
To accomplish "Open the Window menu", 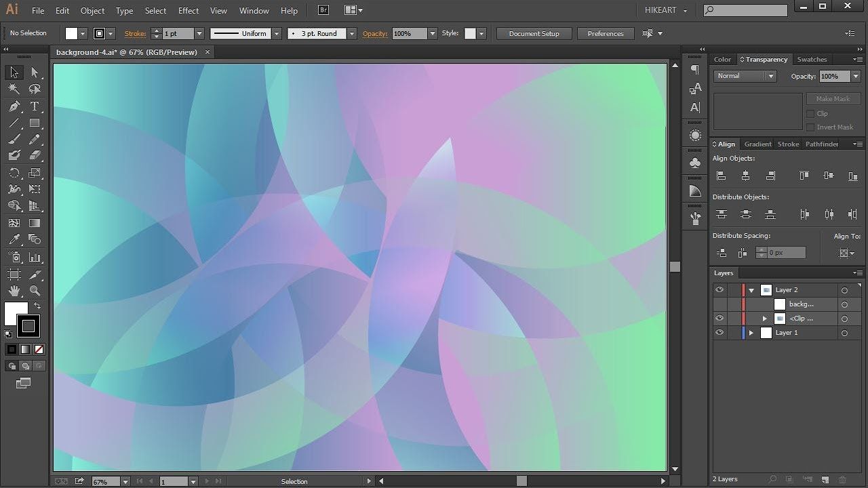I will click(x=254, y=11).
